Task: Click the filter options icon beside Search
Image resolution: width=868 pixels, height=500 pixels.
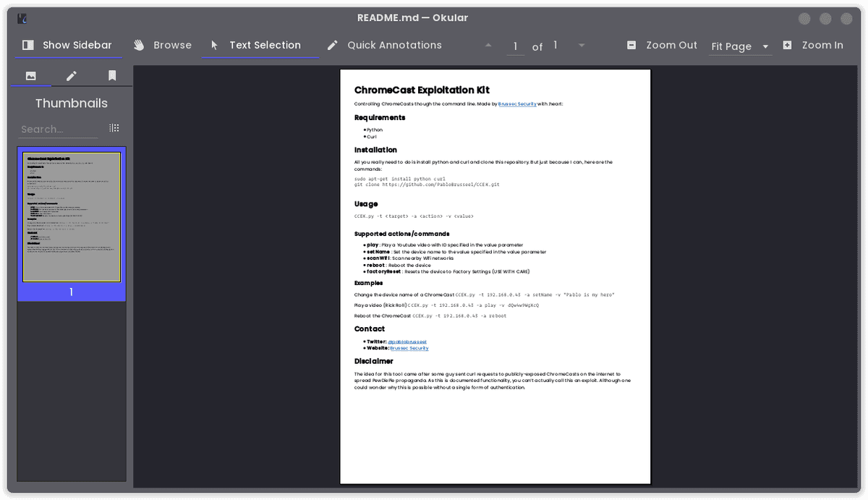Action: 114,128
